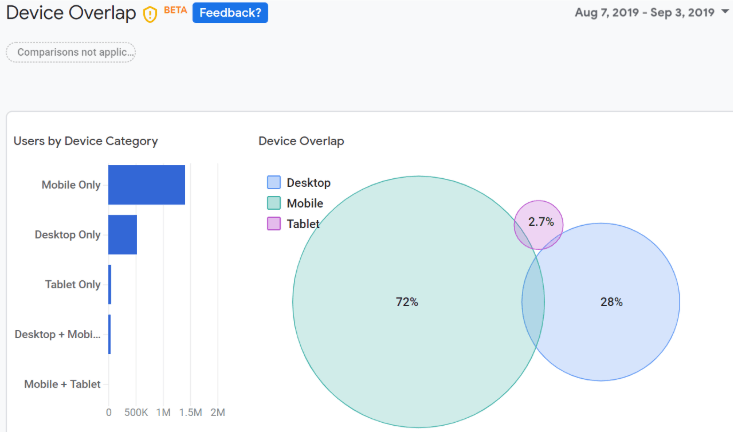Select the Comparisons not applicable chip
Viewport: 733px width, 433px height.
[x=71, y=52]
